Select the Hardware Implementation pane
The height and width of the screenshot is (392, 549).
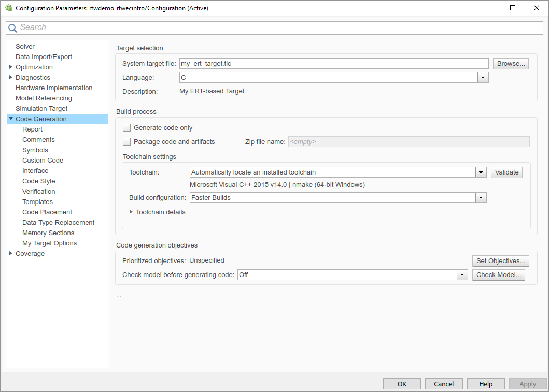click(54, 88)
